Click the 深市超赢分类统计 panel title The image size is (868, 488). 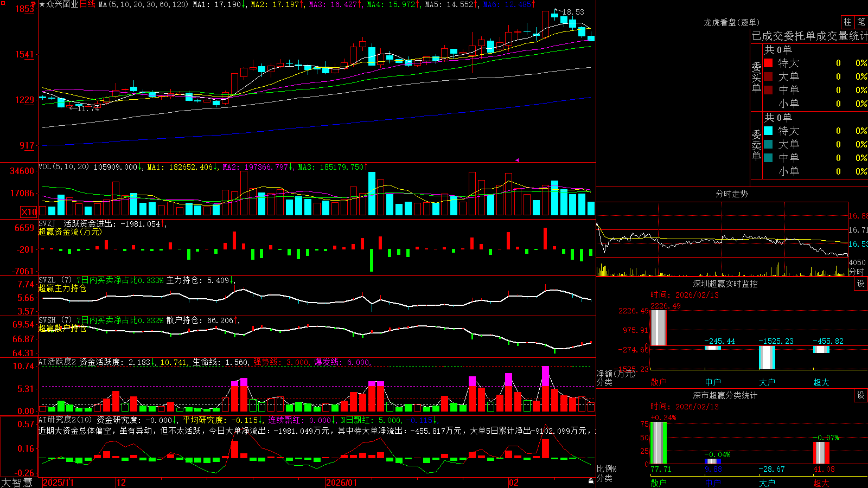pos(725,395)
